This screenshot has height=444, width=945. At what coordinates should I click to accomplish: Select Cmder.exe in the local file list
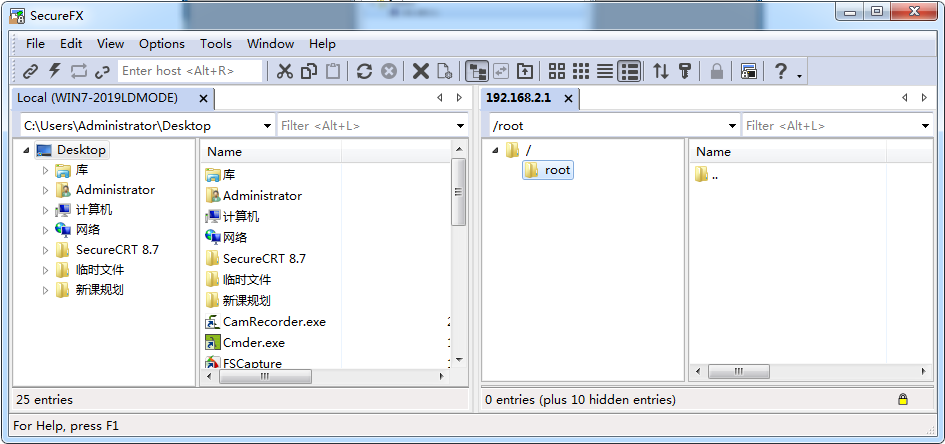245,343
